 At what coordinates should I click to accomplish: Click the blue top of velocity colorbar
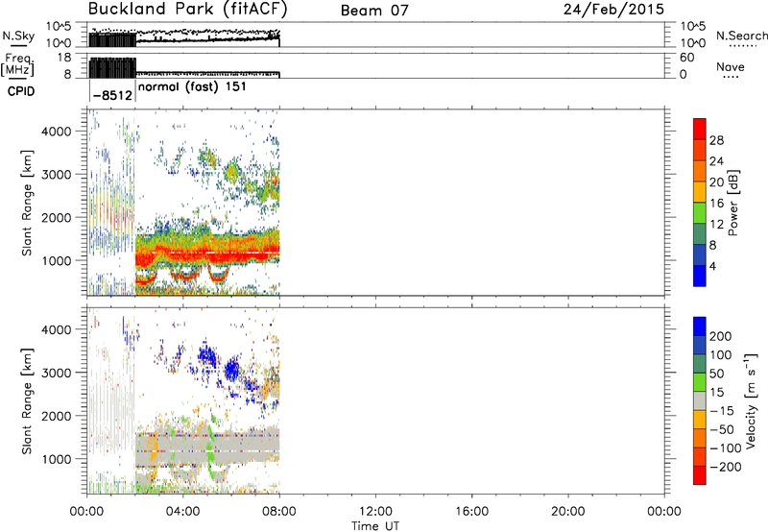(700, 326)
